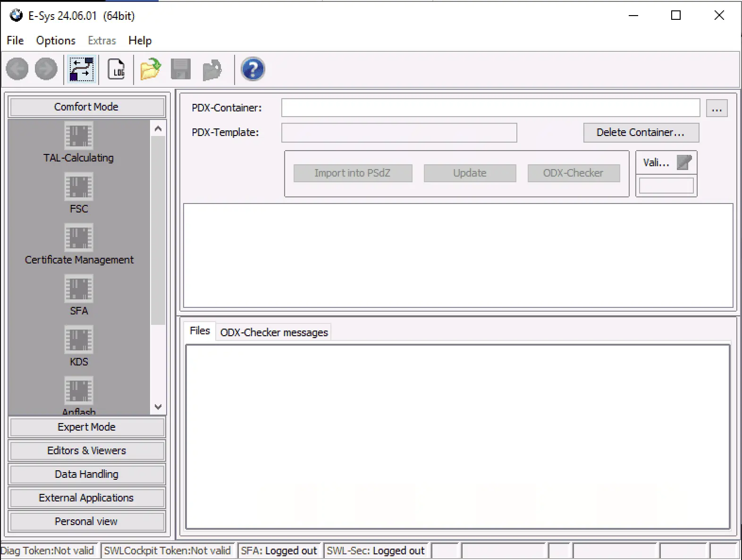Screen dimensions: 742x560
Task: Click the Comfort Mode list scrollbar thumb
Action: click(x=158, y=230)
